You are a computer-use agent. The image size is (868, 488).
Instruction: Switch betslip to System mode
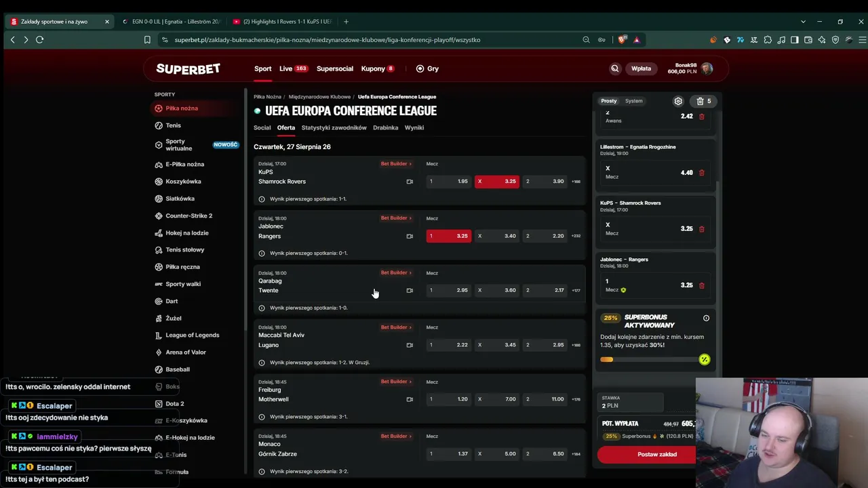point(633,101)
